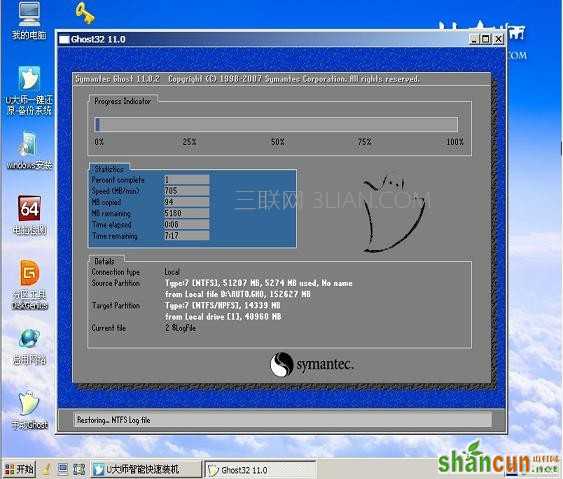Click the Start button on the taskbar
Image resolution: width=563 pixels, height=479 pixels.
[19, 469]
